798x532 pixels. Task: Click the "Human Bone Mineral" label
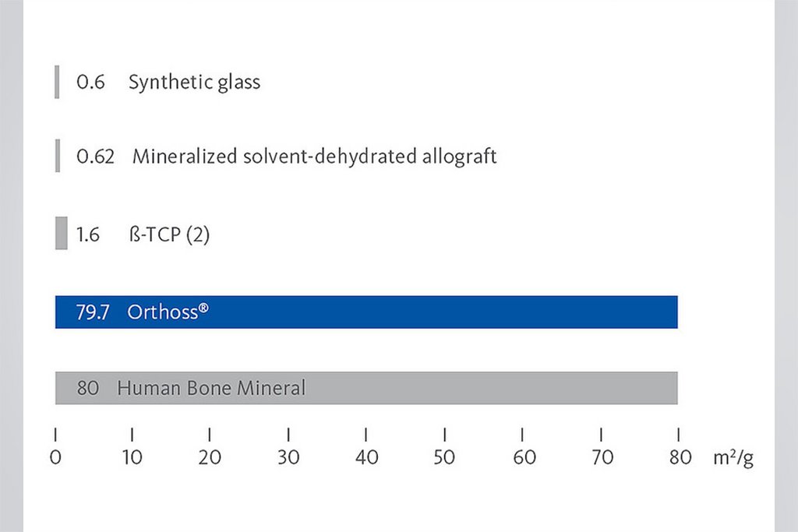(x=211, y=388)
